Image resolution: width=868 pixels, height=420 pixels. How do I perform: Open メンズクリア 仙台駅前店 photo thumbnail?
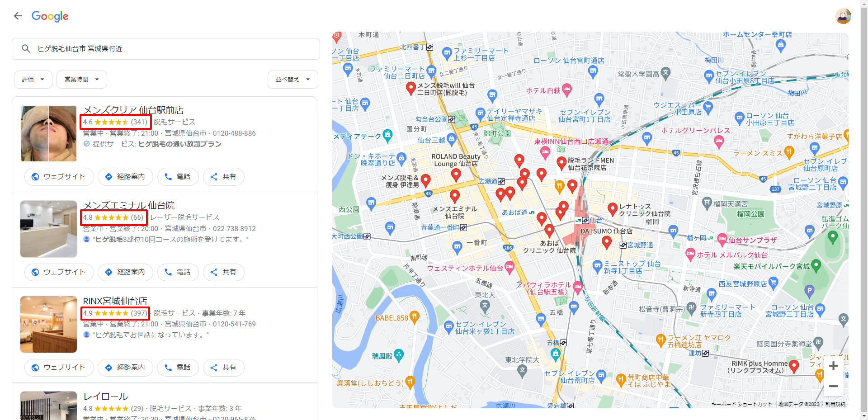(x=48, y=133)
